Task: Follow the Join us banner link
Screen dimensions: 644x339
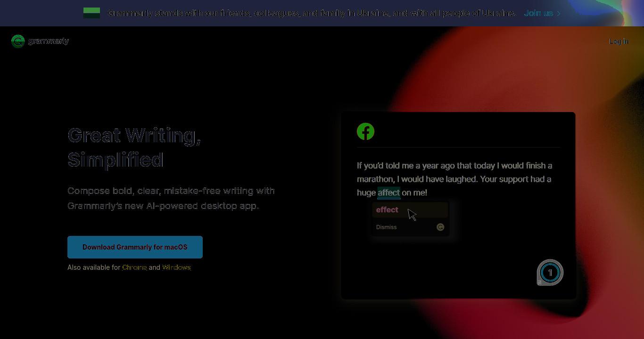Action: point(538,13)
